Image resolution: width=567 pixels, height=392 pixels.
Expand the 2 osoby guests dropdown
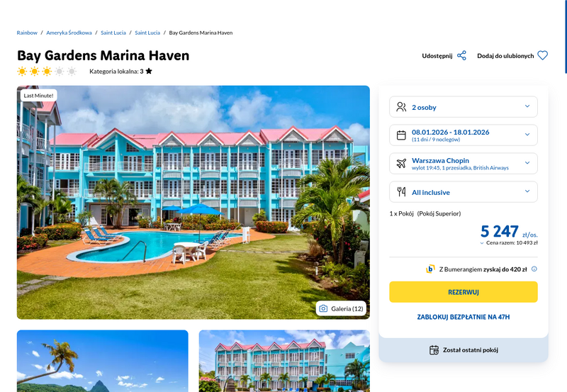[464, 107]
